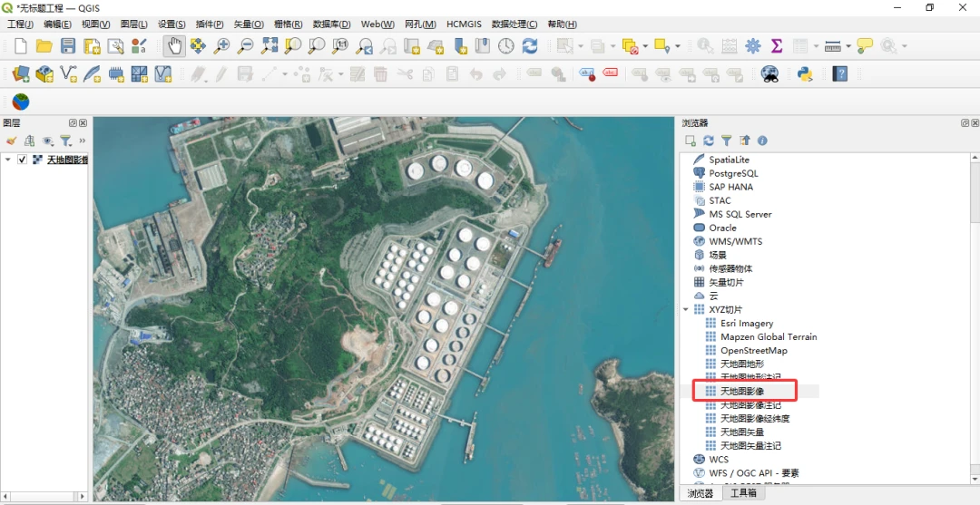
Task: Refresh the map canvas
Action: pyautogui.click(x=530, y=46)
